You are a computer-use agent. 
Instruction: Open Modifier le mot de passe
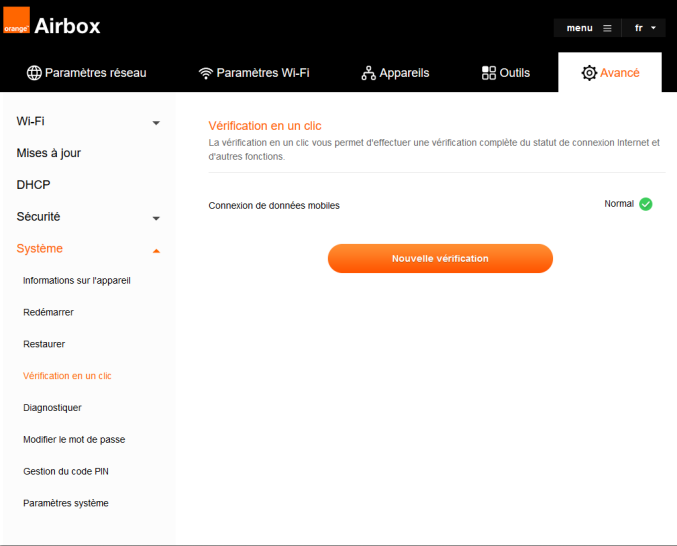coord(74,439)
